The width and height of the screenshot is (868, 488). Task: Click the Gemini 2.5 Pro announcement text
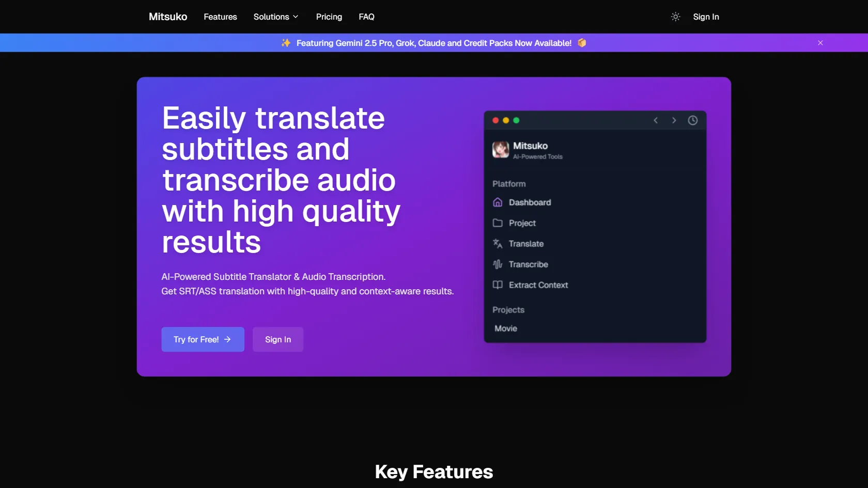434,43
